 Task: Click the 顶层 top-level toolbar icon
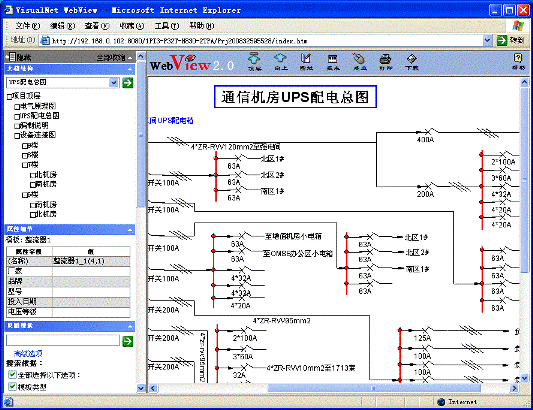pos(254,62)
